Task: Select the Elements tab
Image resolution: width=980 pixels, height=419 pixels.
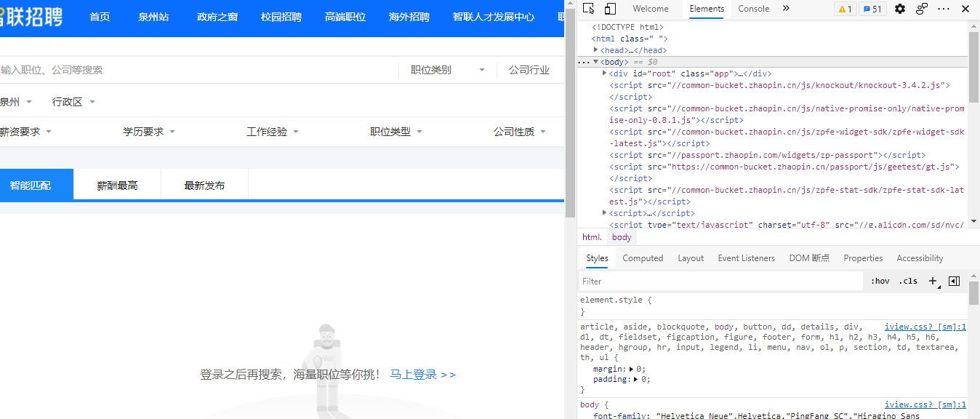Action: [707, 9]
